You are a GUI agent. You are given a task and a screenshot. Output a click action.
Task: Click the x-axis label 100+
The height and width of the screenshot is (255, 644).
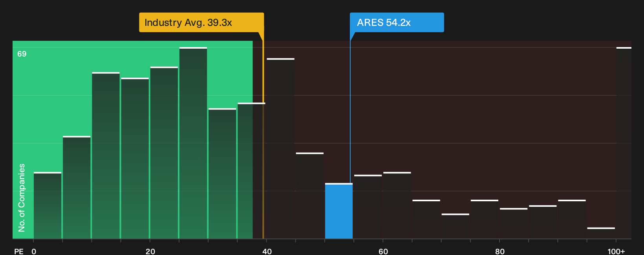point(616,251)
